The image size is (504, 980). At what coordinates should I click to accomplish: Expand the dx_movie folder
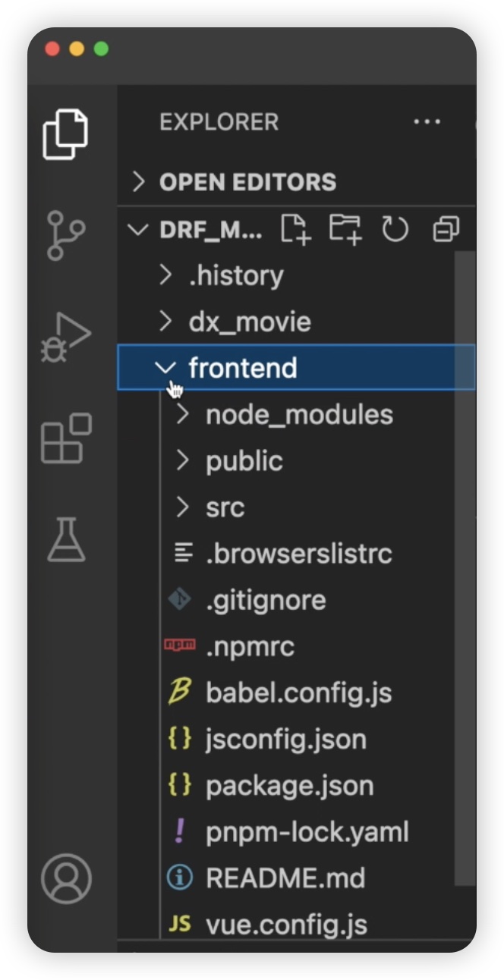[x=249, y=322]
